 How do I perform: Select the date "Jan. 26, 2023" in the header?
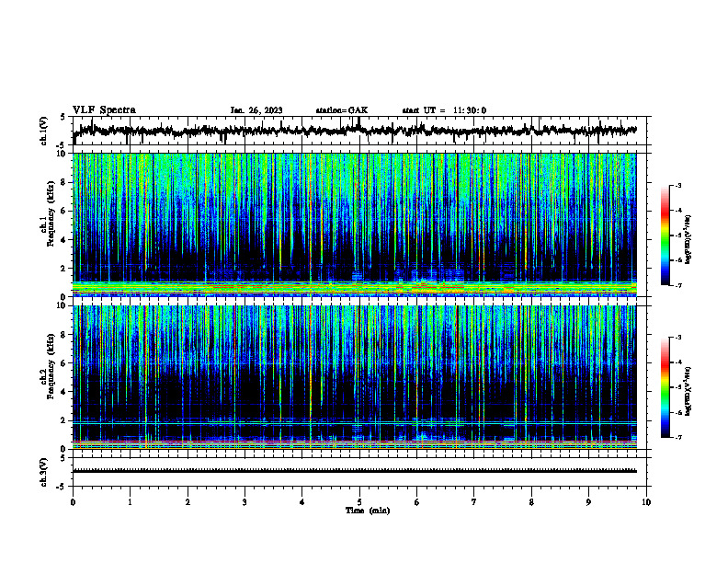[256, 110]
